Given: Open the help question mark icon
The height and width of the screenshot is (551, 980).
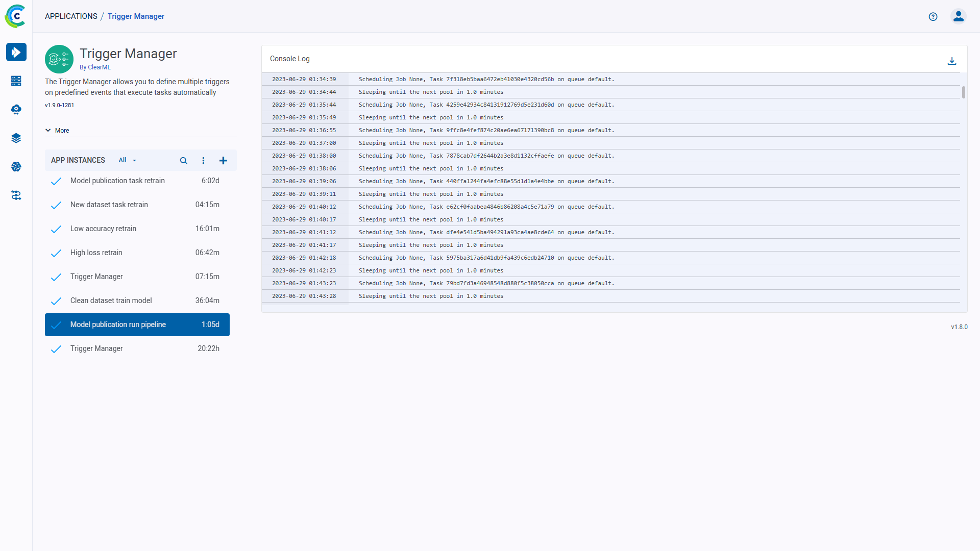Looking at the screenshot, I should pyautogui.click(x=933, y=17).
